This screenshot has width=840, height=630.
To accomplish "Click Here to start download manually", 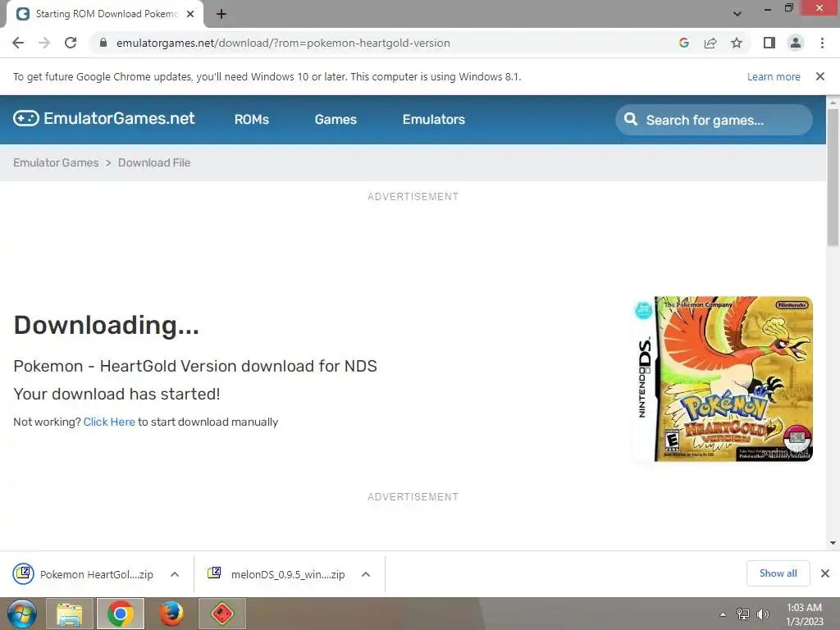I will pyautogui.click(x=109, y=422).
